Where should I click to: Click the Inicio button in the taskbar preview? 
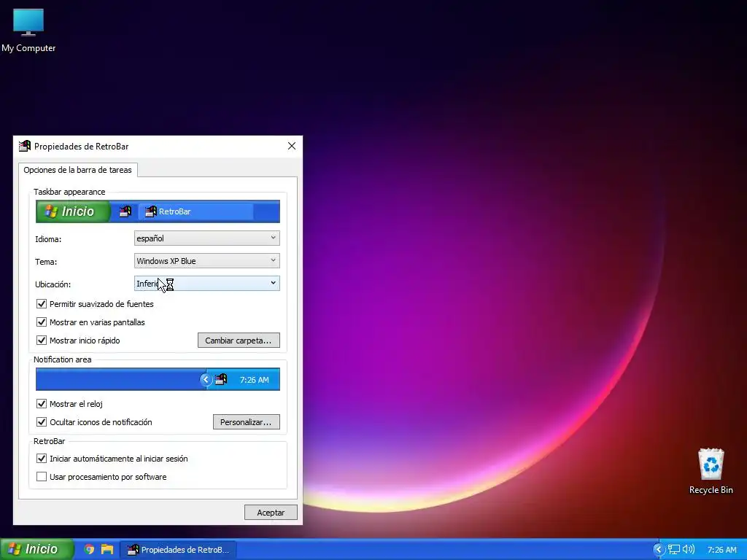[x=74, y=211]
